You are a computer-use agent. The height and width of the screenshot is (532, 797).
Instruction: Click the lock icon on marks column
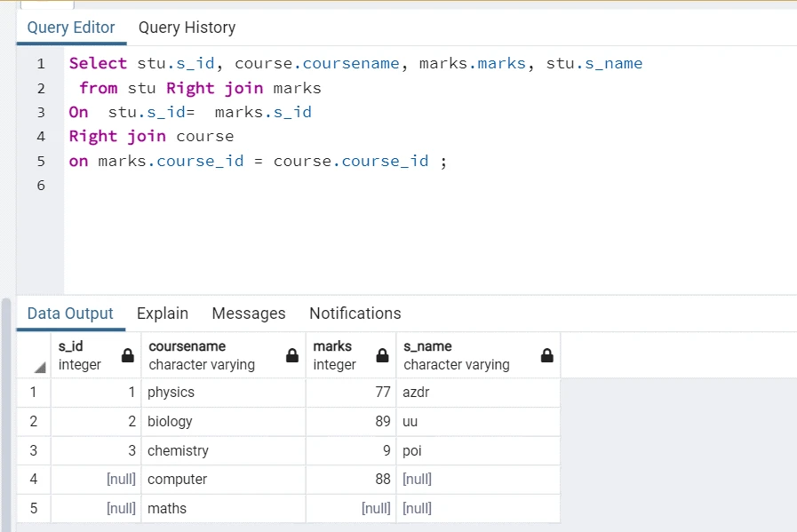coord(381,355)
